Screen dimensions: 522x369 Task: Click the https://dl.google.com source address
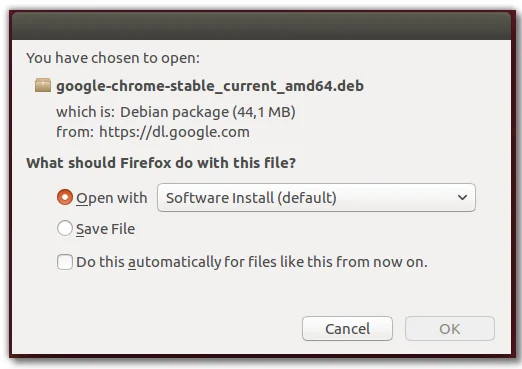click(174, 132)
